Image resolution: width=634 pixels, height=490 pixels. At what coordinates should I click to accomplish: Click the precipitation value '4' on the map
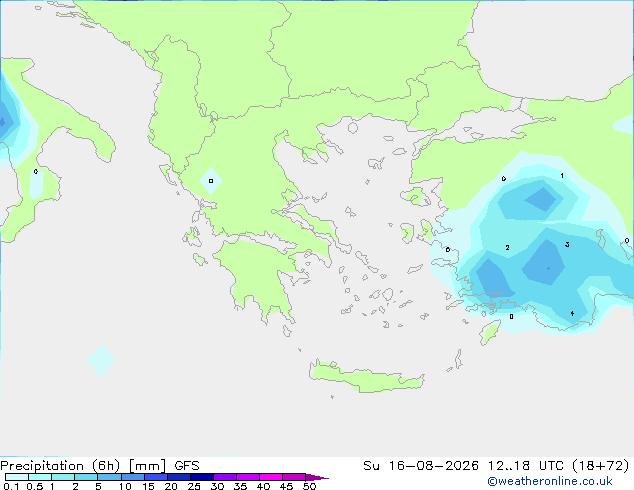(x=572, y=313)
